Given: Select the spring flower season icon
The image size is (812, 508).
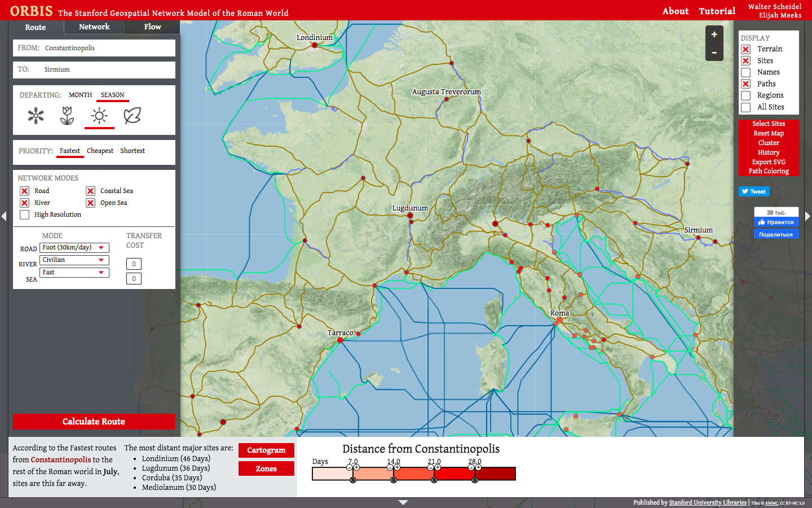Looking at the screenshot, I should [x=67, y=116].
